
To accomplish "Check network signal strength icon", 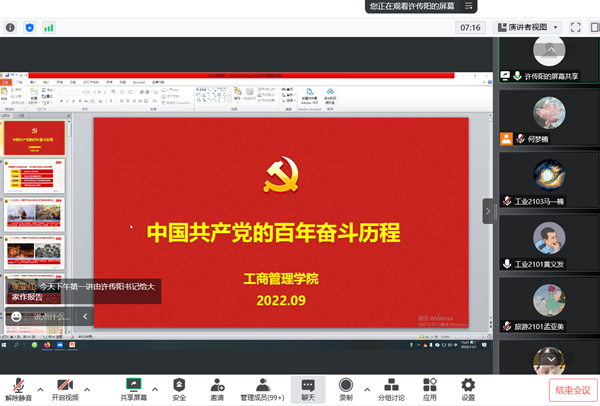I will click(49, 28).
